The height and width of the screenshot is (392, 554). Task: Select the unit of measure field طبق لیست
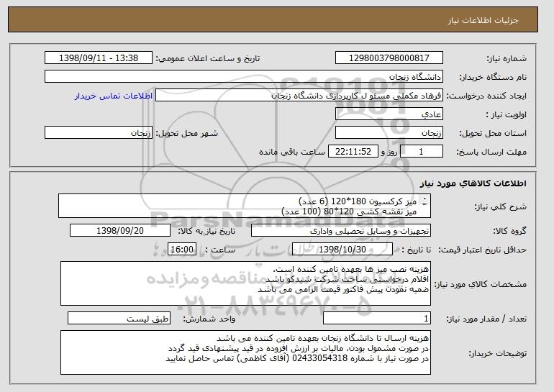(119, 318)
